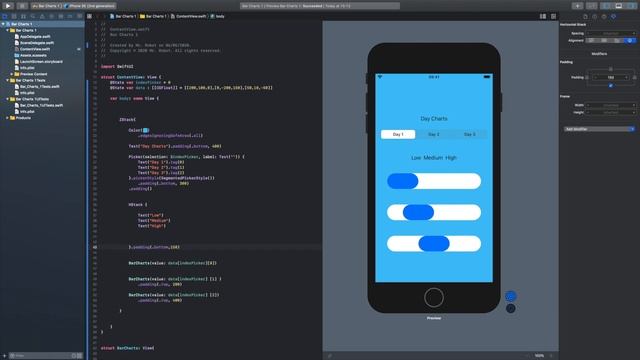
Task: Open the Test navigator
Action: (51, 16)
